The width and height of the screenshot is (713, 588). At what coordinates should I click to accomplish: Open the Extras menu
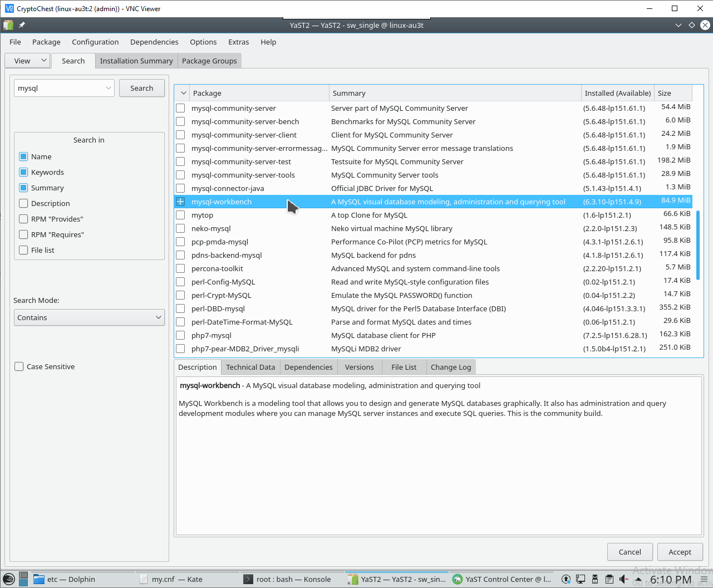238,42
